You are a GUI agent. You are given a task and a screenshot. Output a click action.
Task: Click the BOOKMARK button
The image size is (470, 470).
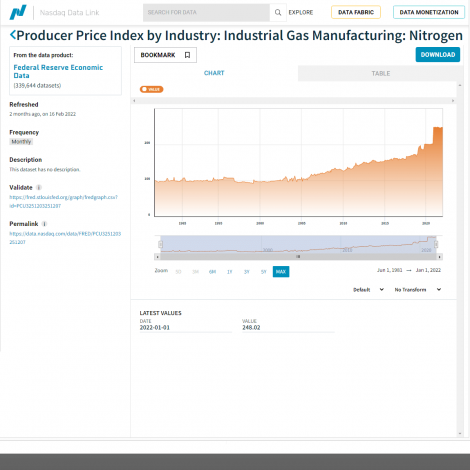click(165, 55)
